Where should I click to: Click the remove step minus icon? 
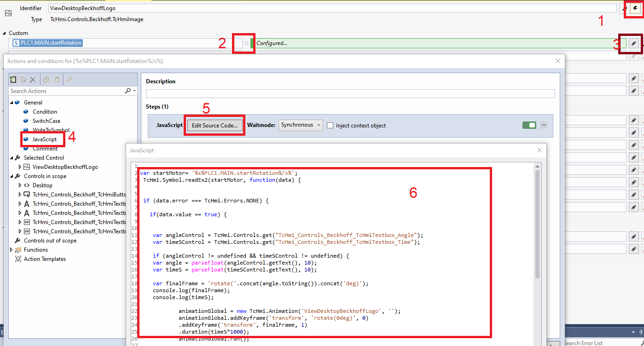(x=544, y=125)
